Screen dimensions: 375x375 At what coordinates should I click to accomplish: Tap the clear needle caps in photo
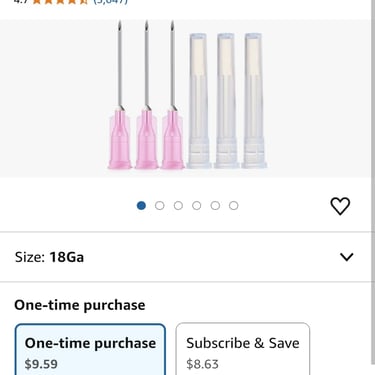click(227, 100)
